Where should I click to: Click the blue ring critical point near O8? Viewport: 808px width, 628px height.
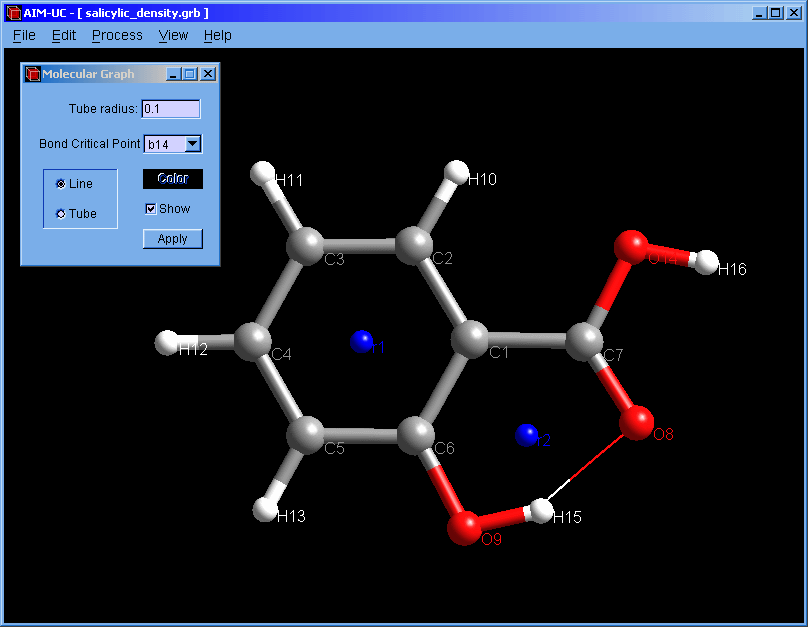click(x=526, y=435)
